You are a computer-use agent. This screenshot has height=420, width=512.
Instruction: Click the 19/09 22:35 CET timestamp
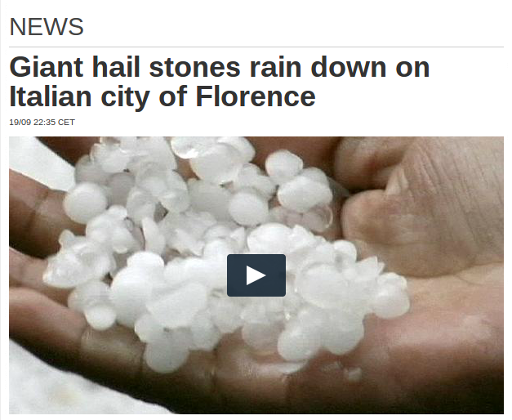point(42,123)
